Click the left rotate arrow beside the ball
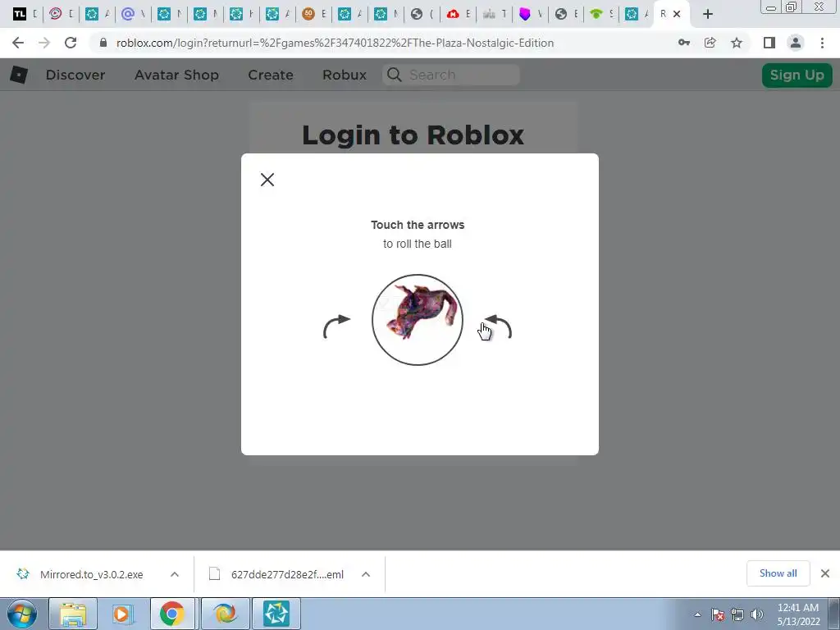Screen dimensions: 840x630 point(336,326)
